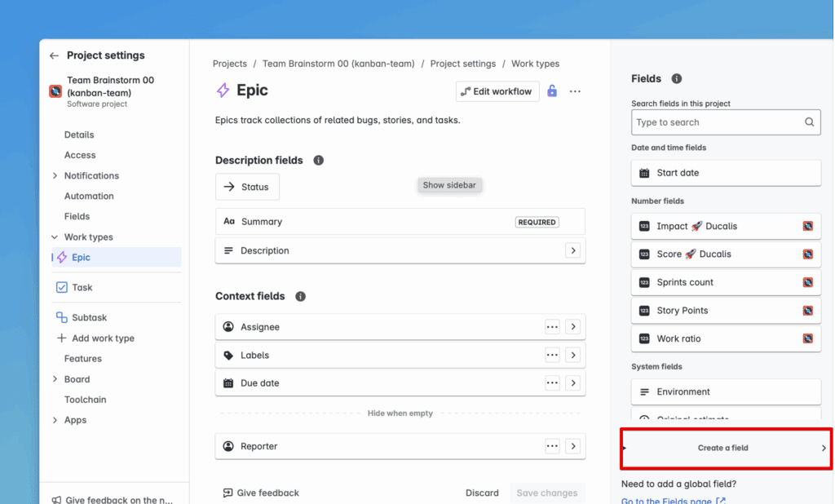Click the info icon next to Context fields
835x504 pixels.
coord(300,296)
